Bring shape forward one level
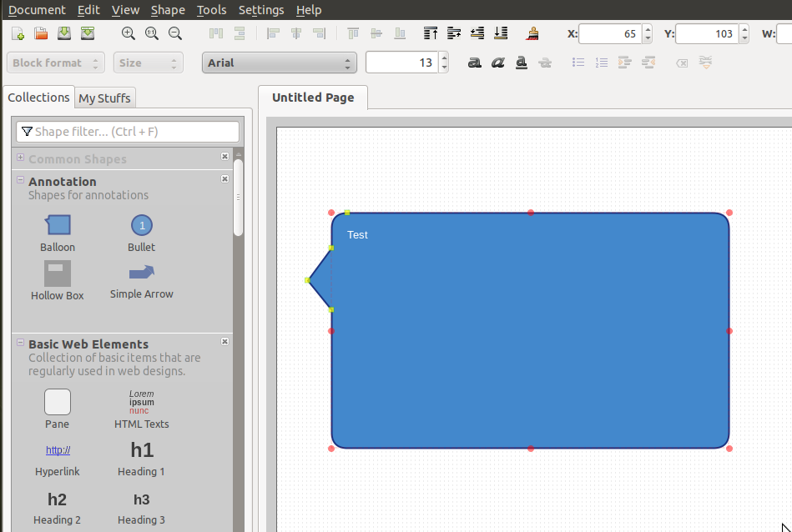Screen dimensions: 792x532 [x=453, y=33]
